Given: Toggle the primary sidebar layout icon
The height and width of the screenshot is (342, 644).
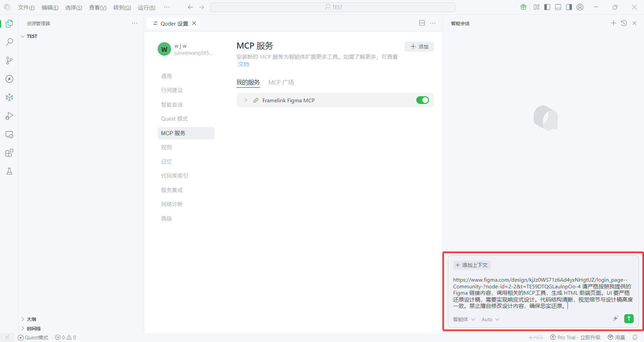Looking at the screenshot, I should [x=547, y=7].
